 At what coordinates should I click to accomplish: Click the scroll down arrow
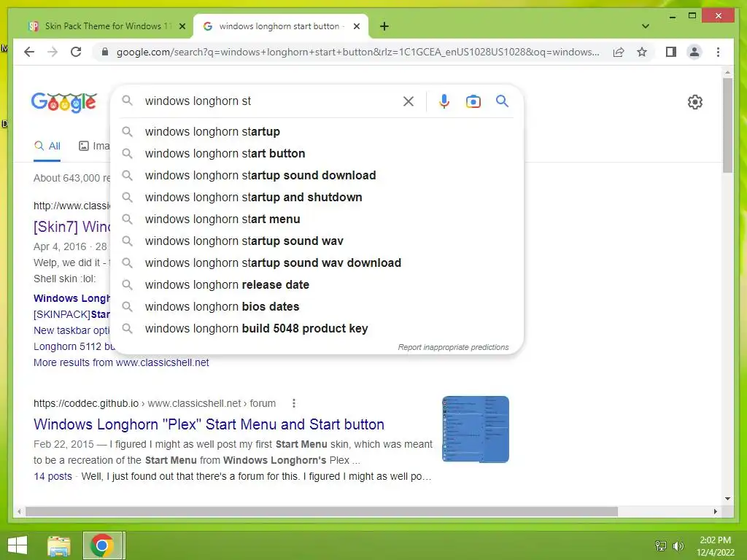click(x=727, y=499)
